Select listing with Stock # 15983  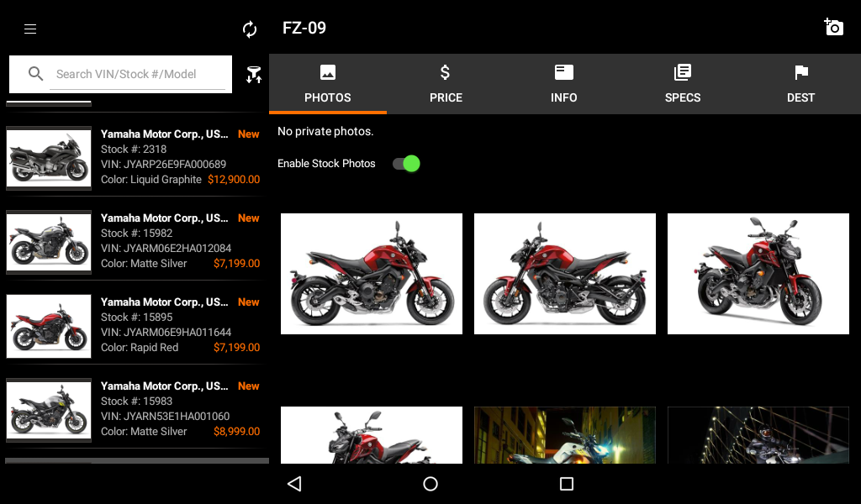[135, 409]
